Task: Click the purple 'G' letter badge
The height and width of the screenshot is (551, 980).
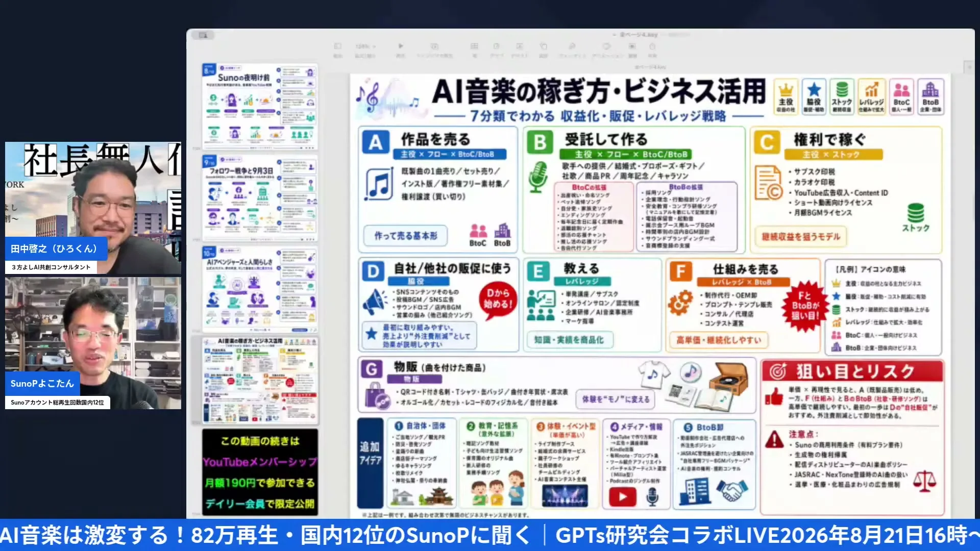Action: (372, 369)
